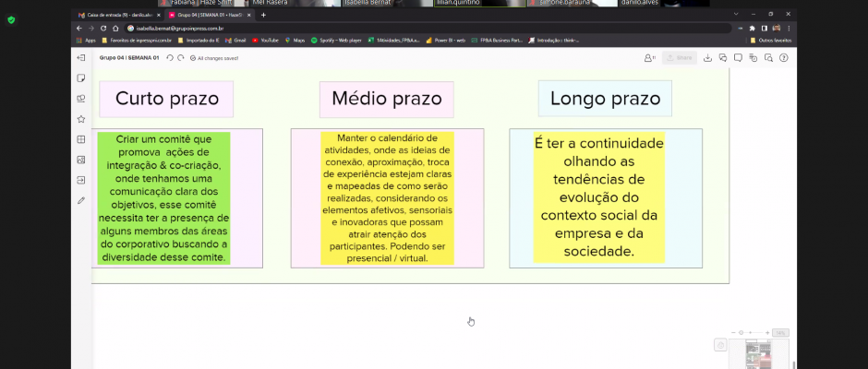Select the Curto prazo heading note

point(166,99)
